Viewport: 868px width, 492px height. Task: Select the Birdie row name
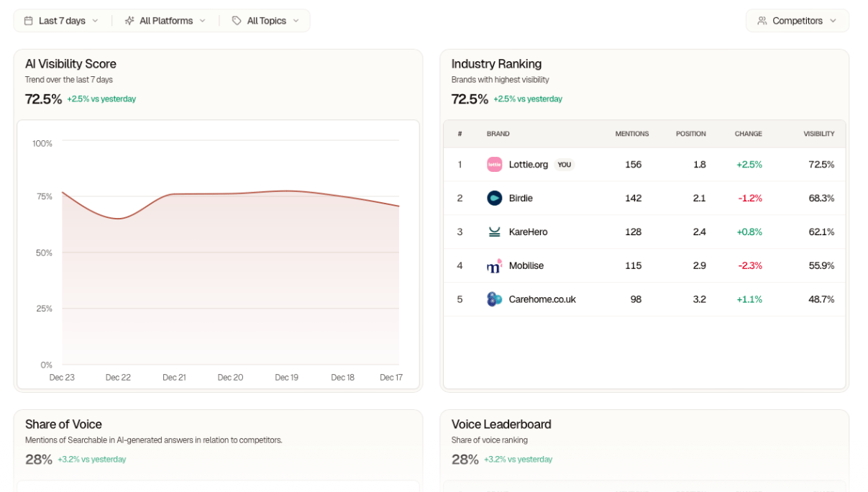521,199
